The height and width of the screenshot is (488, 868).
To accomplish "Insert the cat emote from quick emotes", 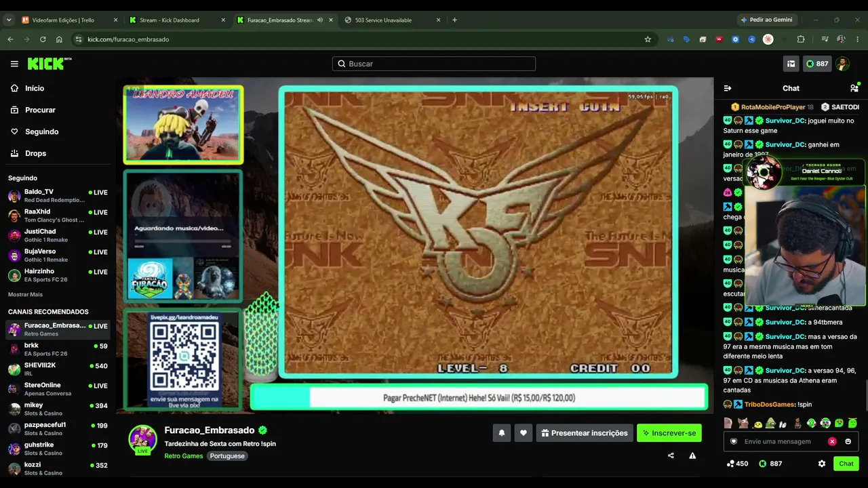I will pyautogui.click(x=742, y=423).
